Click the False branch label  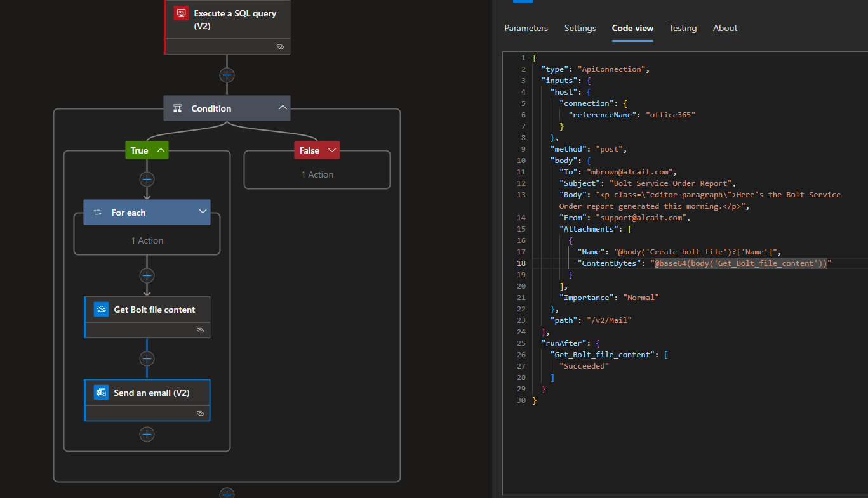click(x=309, y=150)
